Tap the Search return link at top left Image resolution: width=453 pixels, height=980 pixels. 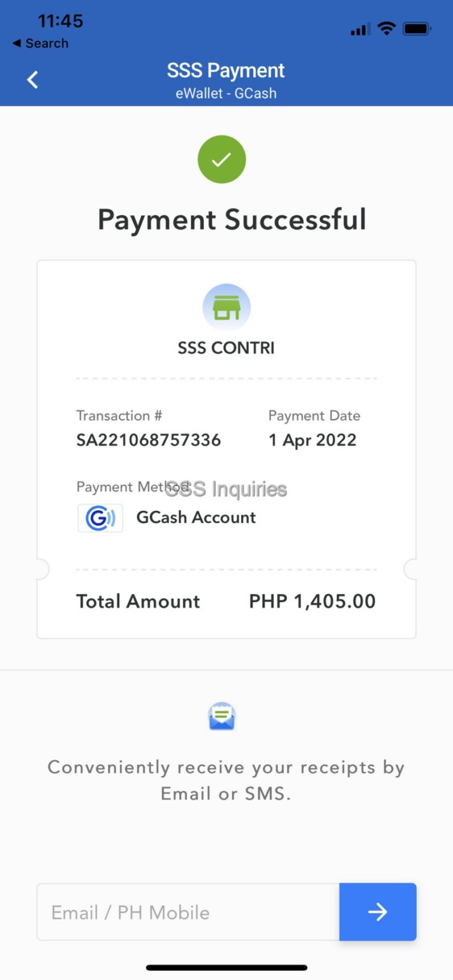pyautogui.click(x=40, y=43)
